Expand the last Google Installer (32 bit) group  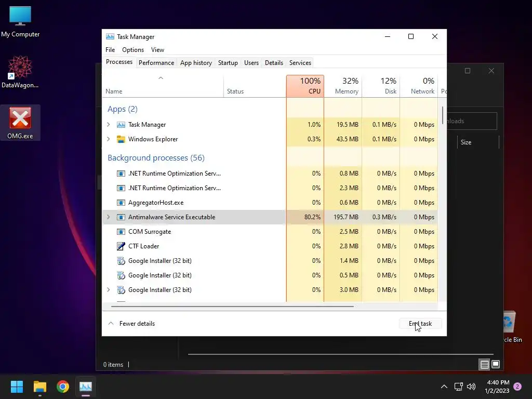click(x=109, y=290)
